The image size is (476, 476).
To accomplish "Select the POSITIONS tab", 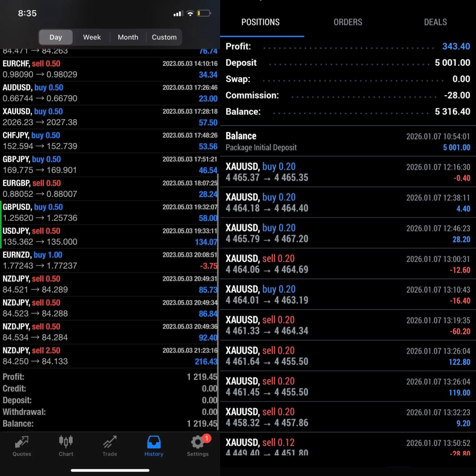I will (x=260, y=22).
